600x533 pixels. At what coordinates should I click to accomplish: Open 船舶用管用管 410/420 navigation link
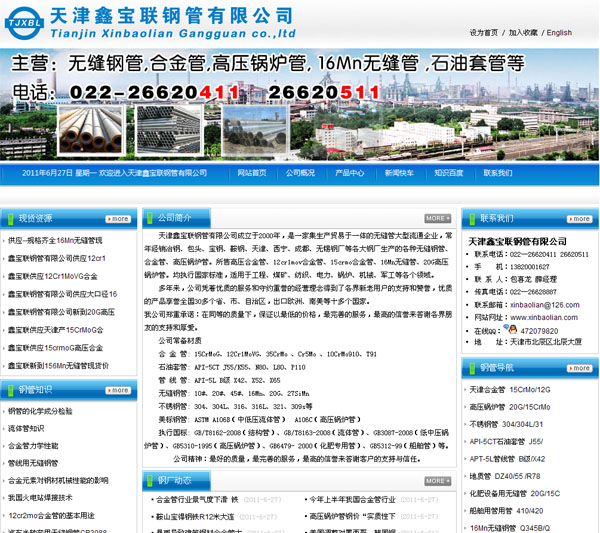507,511
